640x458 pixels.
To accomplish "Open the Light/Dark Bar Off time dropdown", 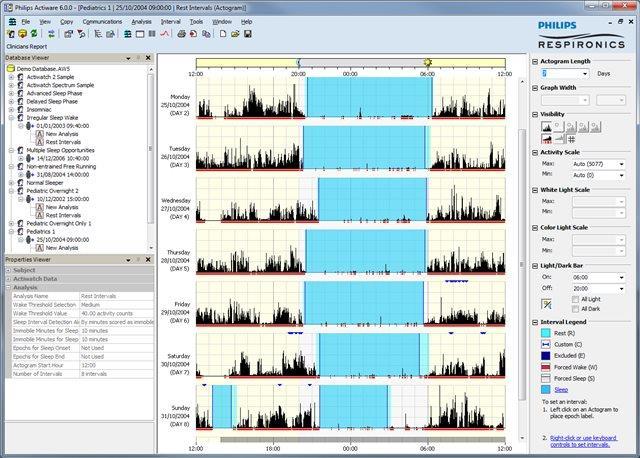I will pos(621,289).
